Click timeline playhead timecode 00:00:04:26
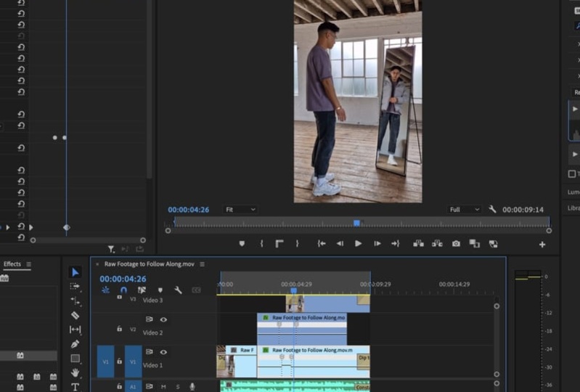 pos(123,279)
